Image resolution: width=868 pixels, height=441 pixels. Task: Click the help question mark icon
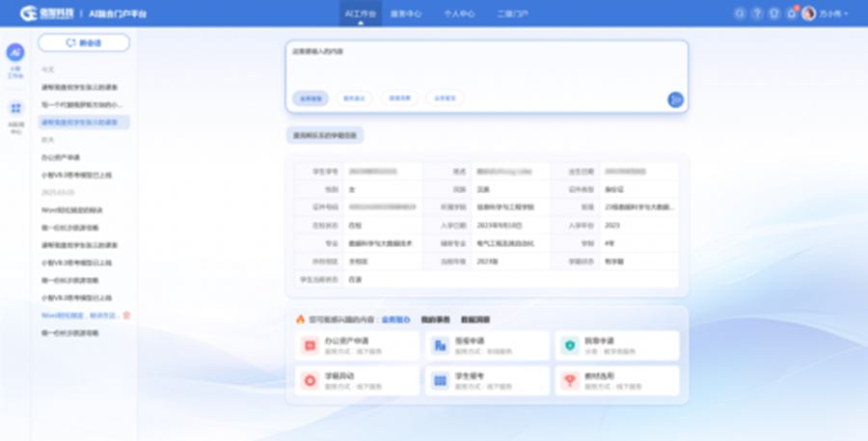click(757, 14)
